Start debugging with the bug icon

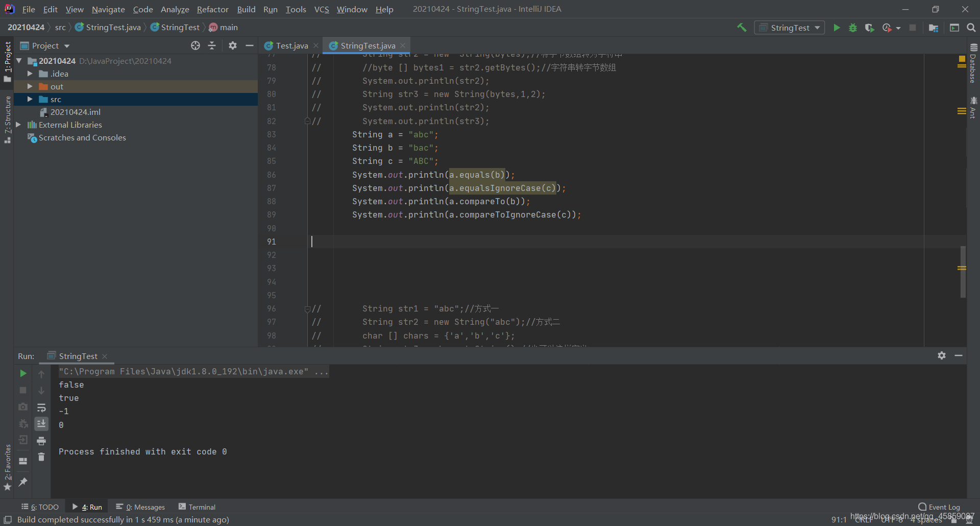pyautogui.click(x=853, y=28)
